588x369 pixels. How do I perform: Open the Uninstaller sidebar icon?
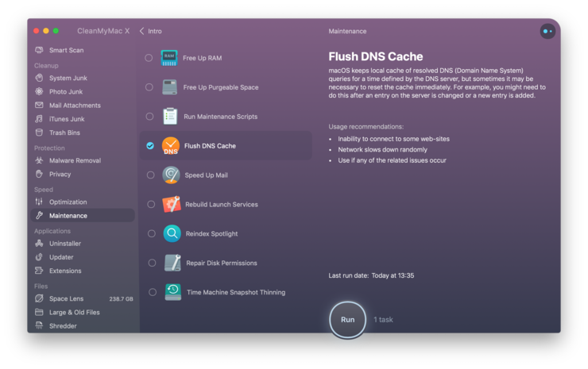[x=39, y=243]
